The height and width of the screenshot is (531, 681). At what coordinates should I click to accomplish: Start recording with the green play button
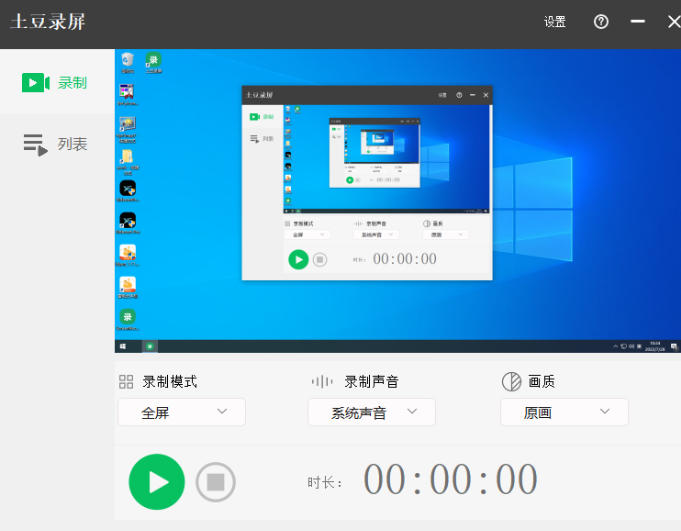(157, 482)
